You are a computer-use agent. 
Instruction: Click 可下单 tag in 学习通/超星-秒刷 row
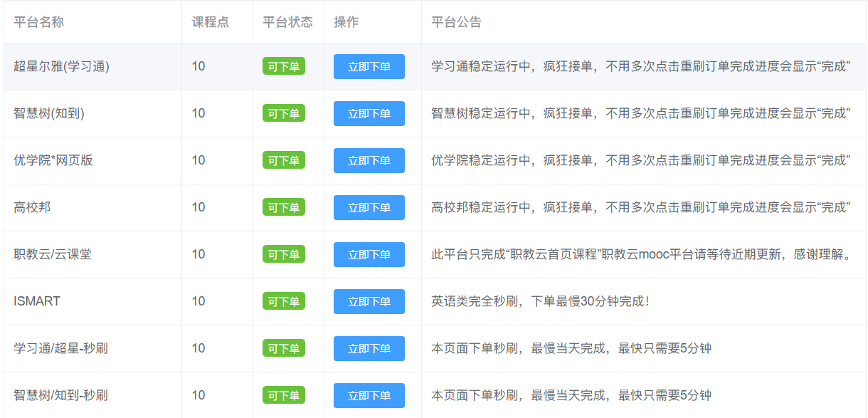pos(284,348)
